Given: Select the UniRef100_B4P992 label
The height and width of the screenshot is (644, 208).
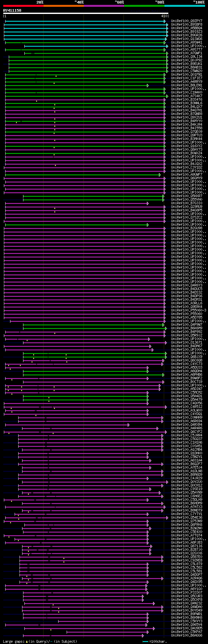Looking at the screenshot, I should [x=187, y=332].
